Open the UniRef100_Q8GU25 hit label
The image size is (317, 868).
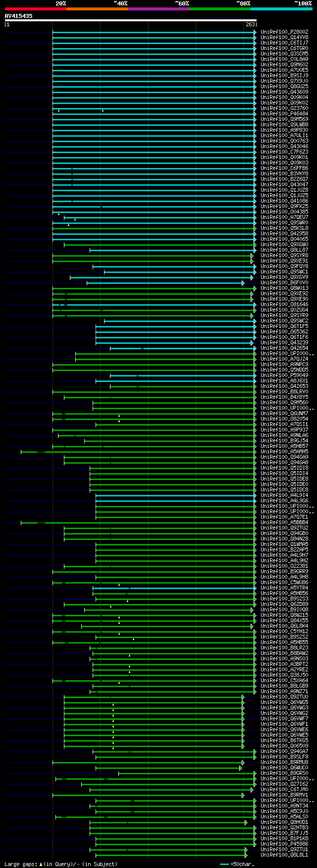(x=284, y=86)
